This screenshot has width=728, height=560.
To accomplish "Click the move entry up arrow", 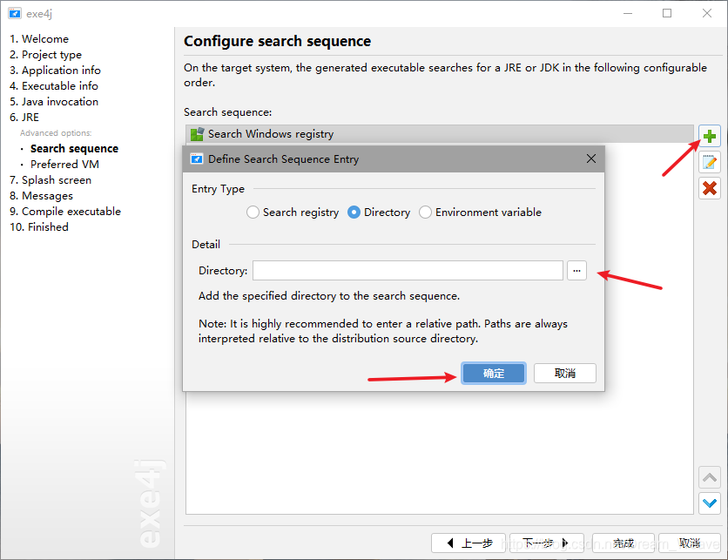I will point(710,477).
